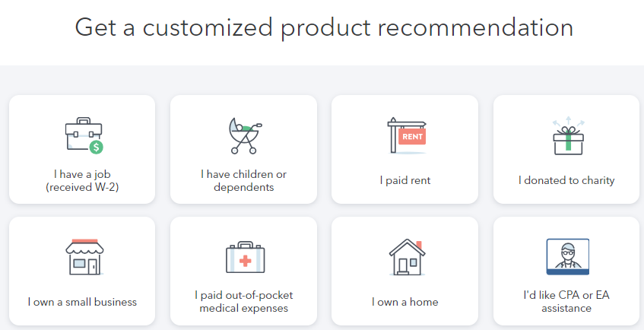Choose the 'I have children or dependents' text
Screen dimensions: 644x330
pos(243,180)
